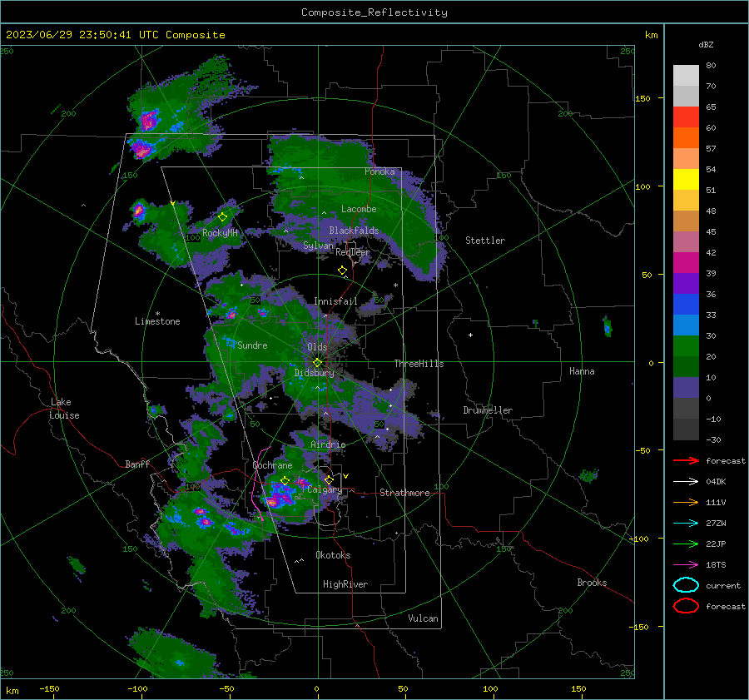The width and height of the screenshot is (749, 700).
Task: Click the Didsbury city label
Action: click(x=314, y=373)
